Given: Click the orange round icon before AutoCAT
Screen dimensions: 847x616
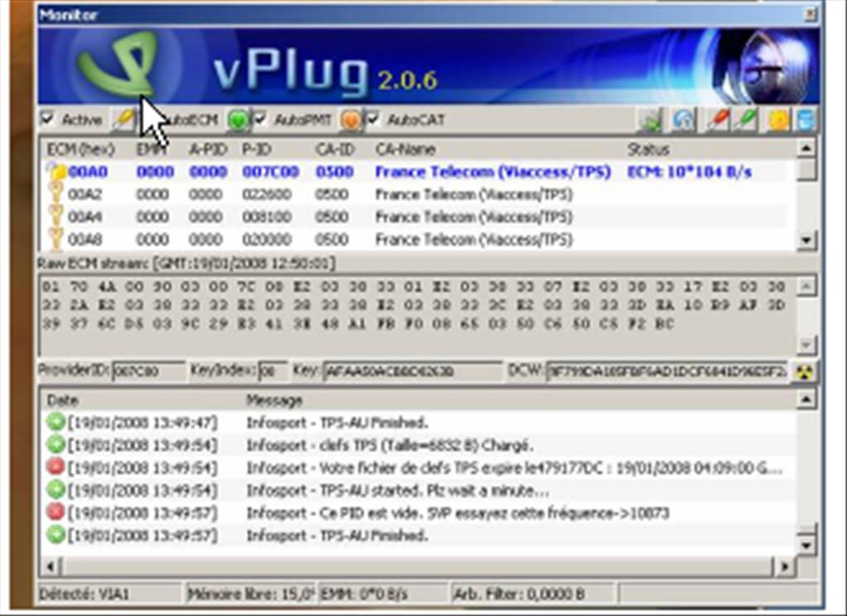Looking at the screenshot, I should [350, 119].
